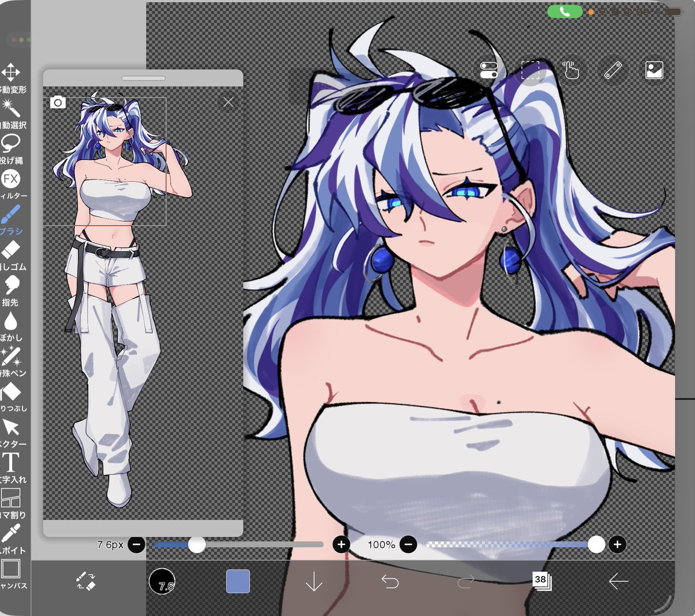Select the Eraser (消しゴム) tool

tap(11, 255)
